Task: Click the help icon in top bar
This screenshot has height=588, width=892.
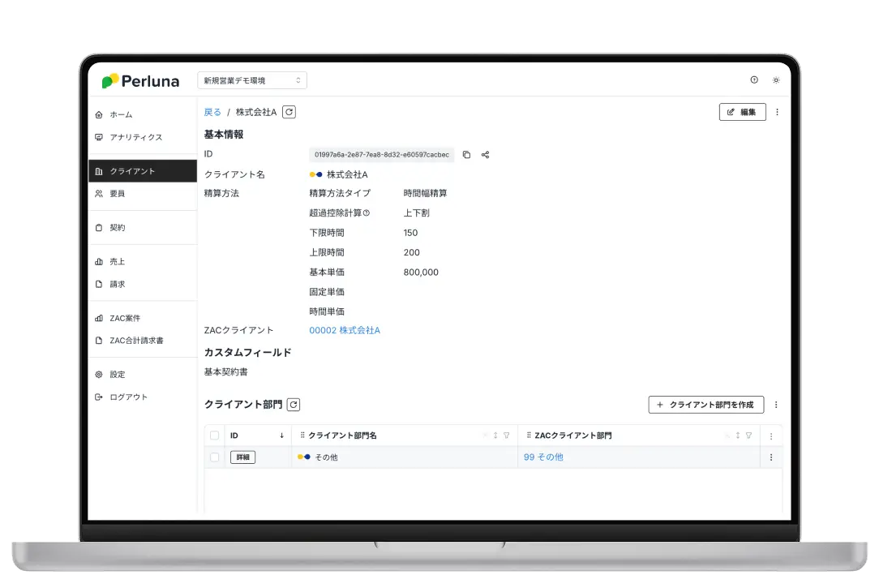Action: [754, 80]
